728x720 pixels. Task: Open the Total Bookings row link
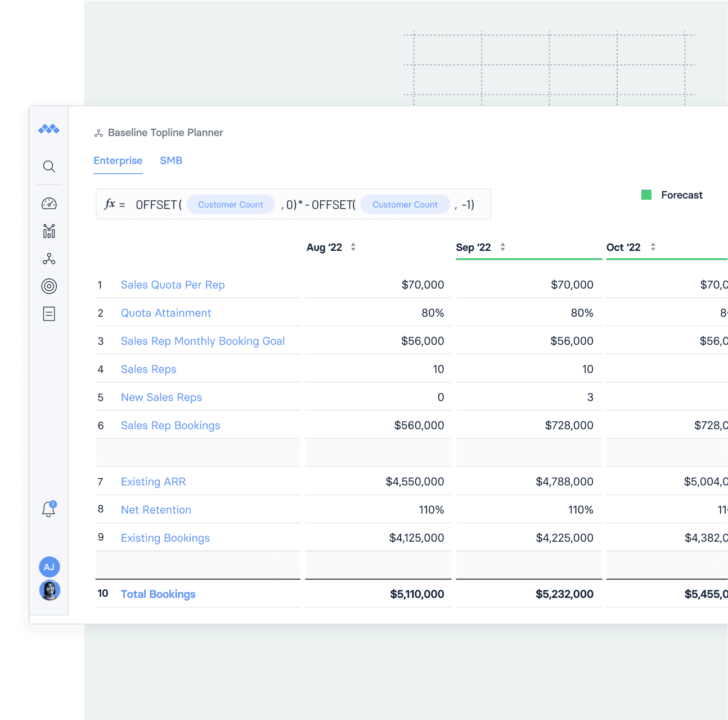tap(158, 595)
